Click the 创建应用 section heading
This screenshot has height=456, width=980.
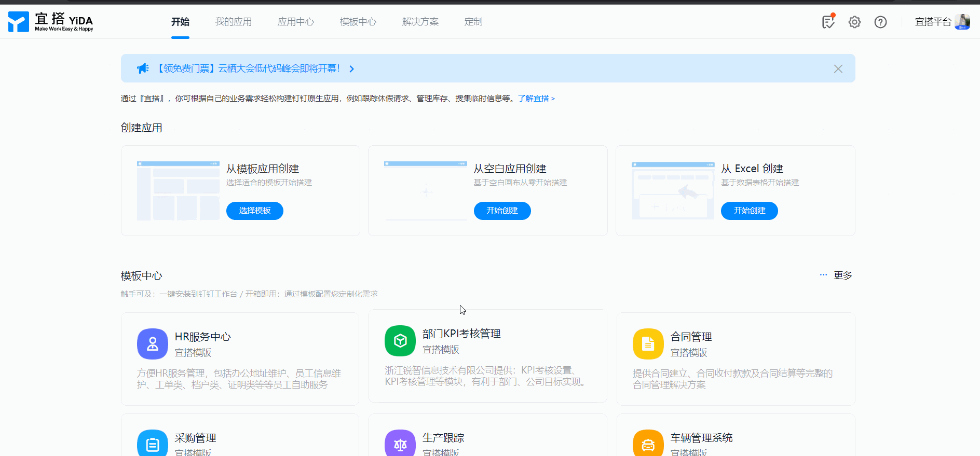pos(142,128)
